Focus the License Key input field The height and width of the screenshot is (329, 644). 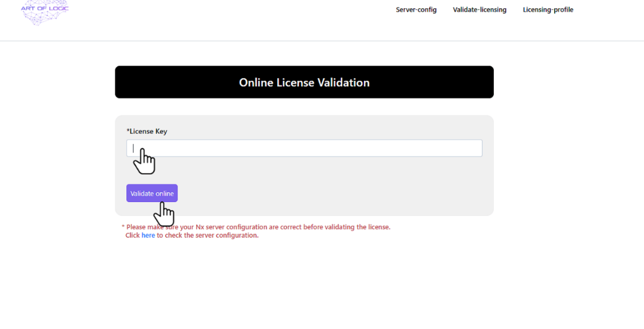point(304,148)
